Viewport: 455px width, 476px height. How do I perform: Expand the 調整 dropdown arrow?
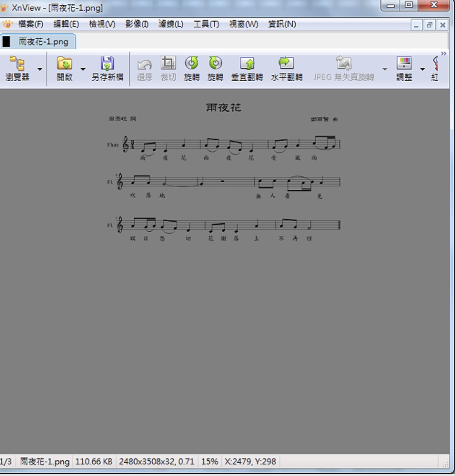422,69
